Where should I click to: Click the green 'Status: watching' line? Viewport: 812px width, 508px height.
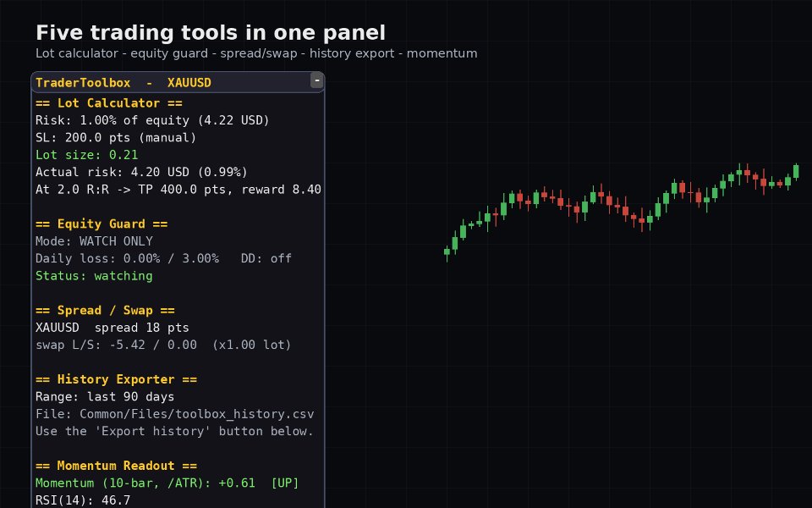point(94,276)
